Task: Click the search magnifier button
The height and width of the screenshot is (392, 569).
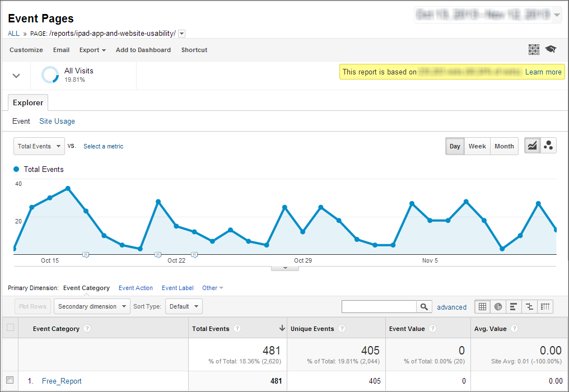Action: pyautogui.click(x=424, y=306)
